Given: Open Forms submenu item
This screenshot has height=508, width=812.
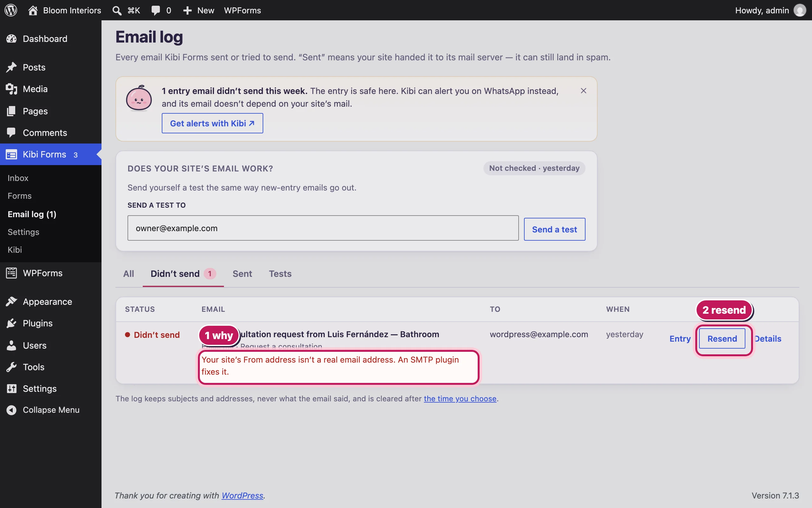Looking at the screenshot, I should [20, 196].
